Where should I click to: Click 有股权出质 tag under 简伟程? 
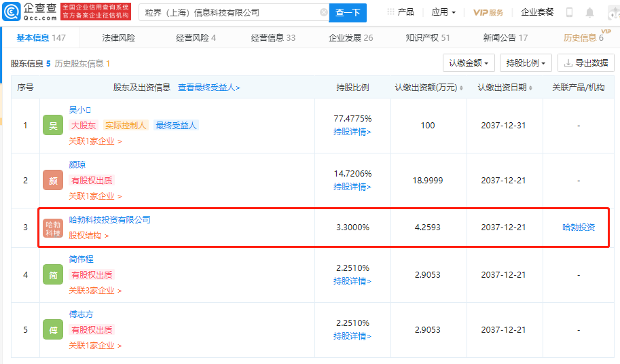pos(92,274)
